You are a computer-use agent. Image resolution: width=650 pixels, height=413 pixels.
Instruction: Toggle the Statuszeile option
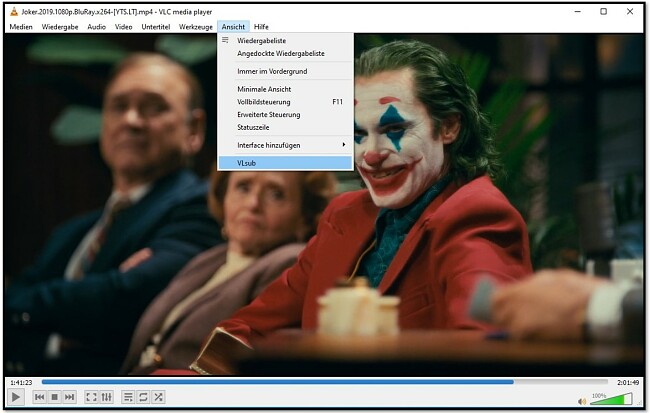(x=285, y=127)
